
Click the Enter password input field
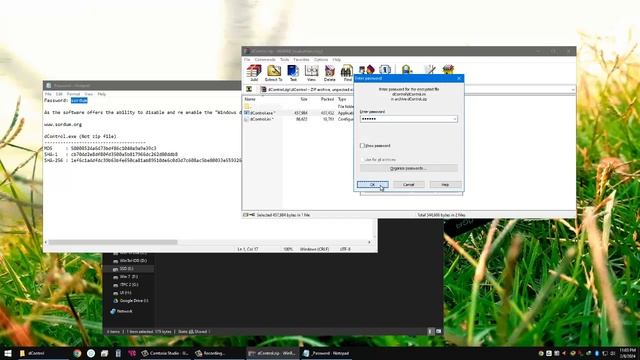click(x=409, y=119)
